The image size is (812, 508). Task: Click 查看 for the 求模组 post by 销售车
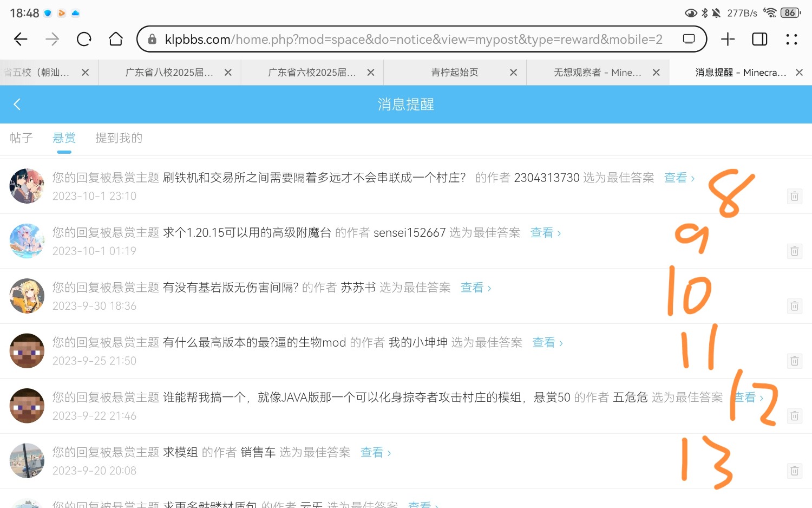pyautogui.click(x=375, y=452)
